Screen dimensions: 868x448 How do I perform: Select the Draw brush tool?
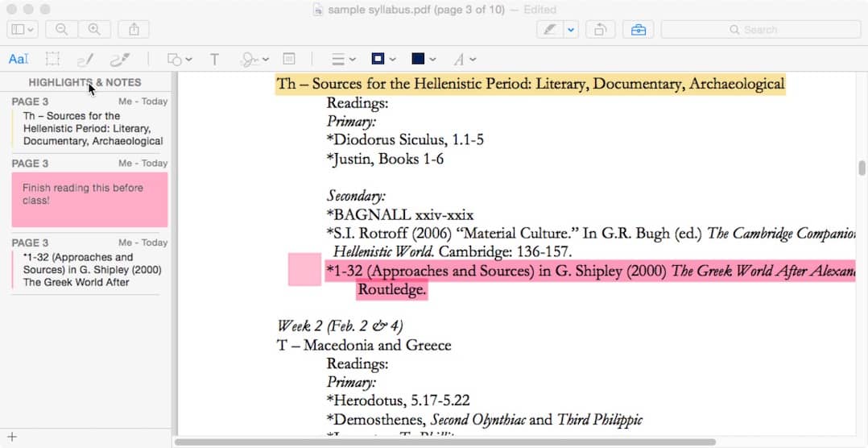[x=119, y=60]
